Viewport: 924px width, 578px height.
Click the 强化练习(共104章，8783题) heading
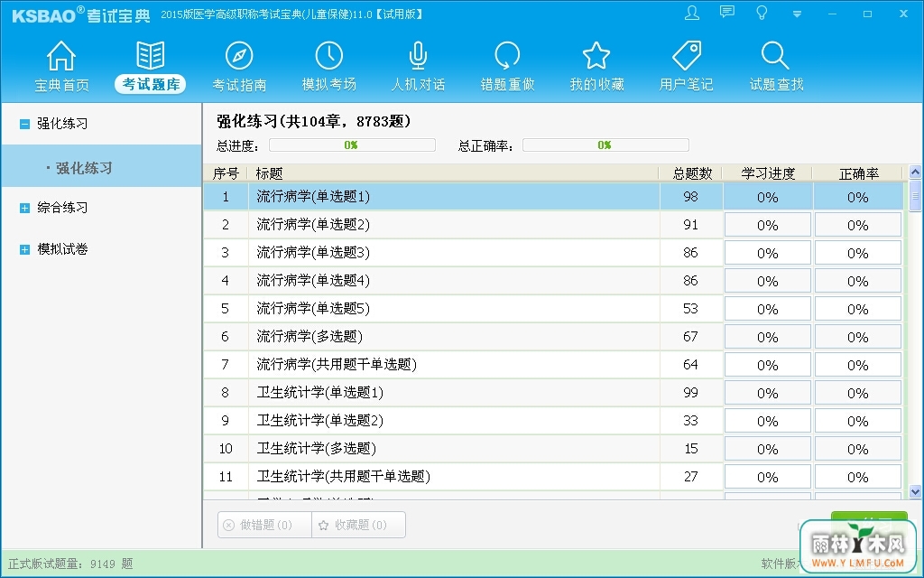313,122
